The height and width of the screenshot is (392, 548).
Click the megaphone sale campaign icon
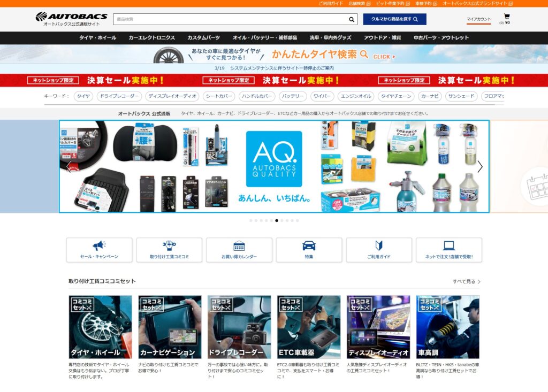coord(99,246)
